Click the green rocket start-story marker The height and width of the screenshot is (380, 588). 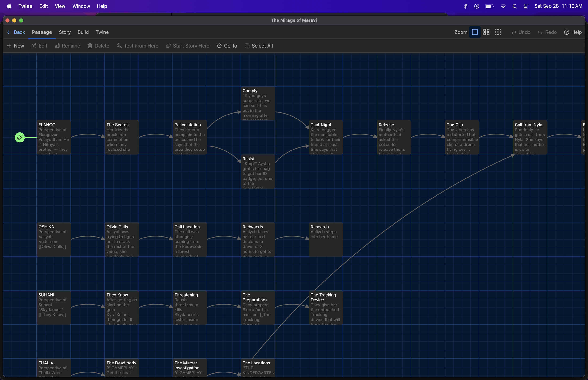point(20,137)
